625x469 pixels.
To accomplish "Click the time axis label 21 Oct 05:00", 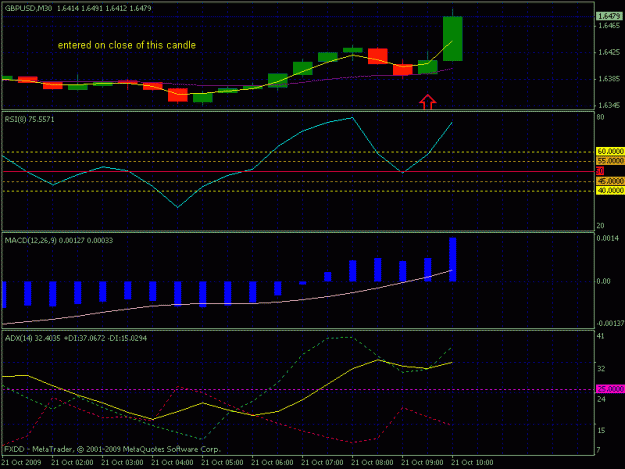I will [x=222, y=463].
